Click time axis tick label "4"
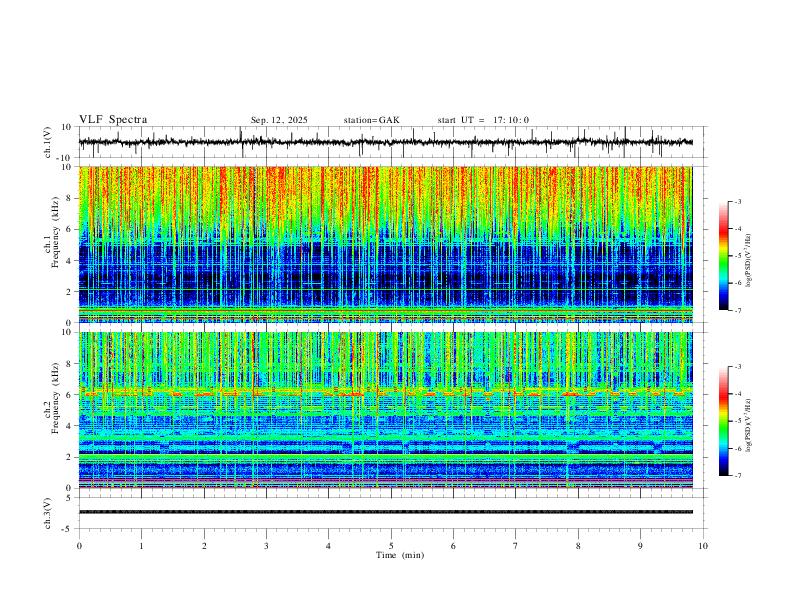Image resolution: width=792 pixels, height=612 pixels. pyautogui.click(x=329, y=546)
